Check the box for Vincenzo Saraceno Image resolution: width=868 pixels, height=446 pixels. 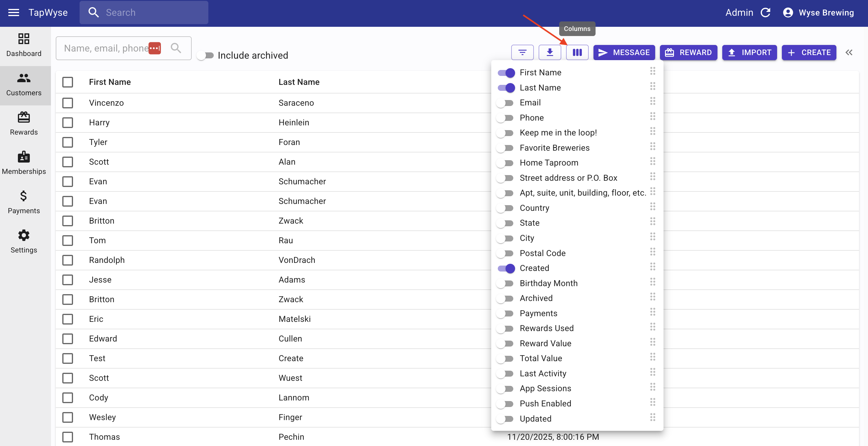[x=68, y=103]
